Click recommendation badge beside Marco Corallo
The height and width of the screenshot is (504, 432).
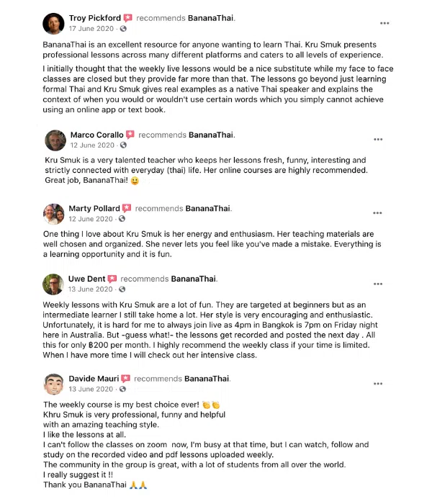pos(130,135)
